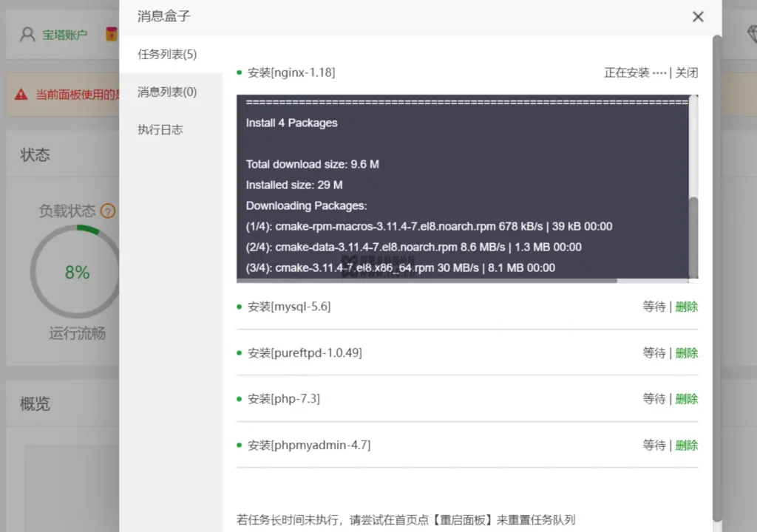Screen dimensions: 757x532
Task: Click the 状态 section heading
Action: click(x=35, y=155)
